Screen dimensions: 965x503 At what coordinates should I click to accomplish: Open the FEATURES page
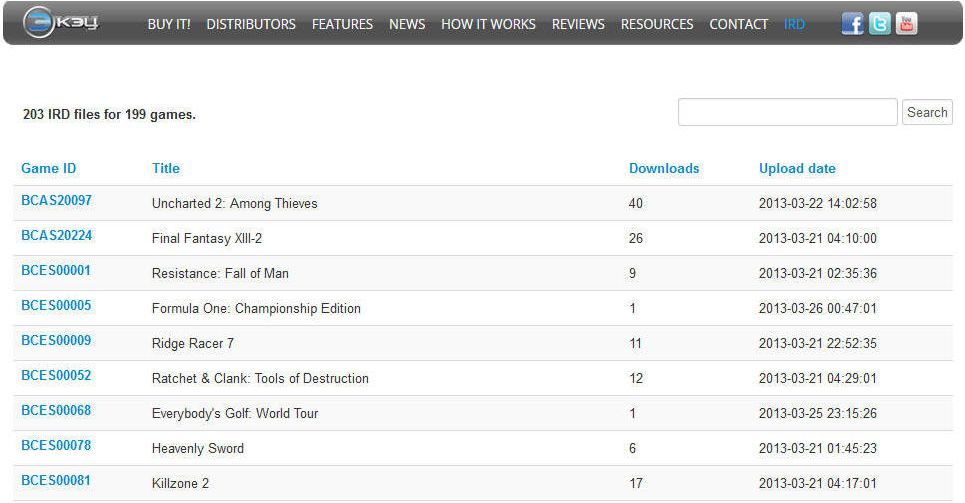[x=342, y=24]
